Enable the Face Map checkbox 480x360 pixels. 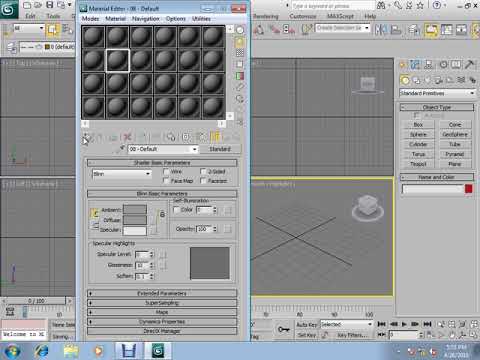coord(166,181)
